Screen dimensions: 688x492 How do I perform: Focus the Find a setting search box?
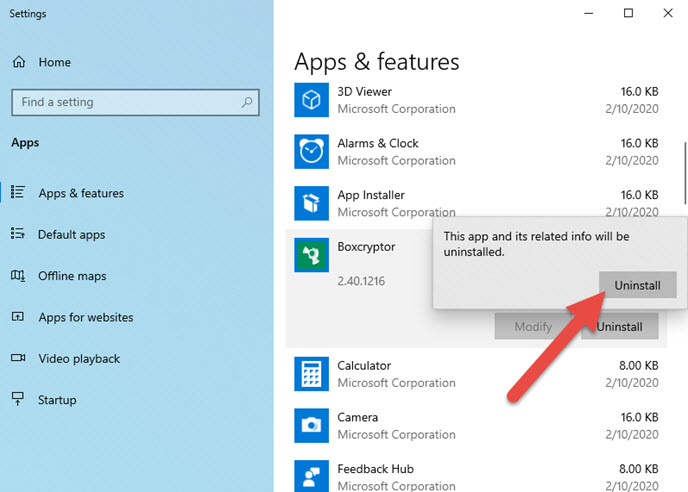click(x=136, y=102)
